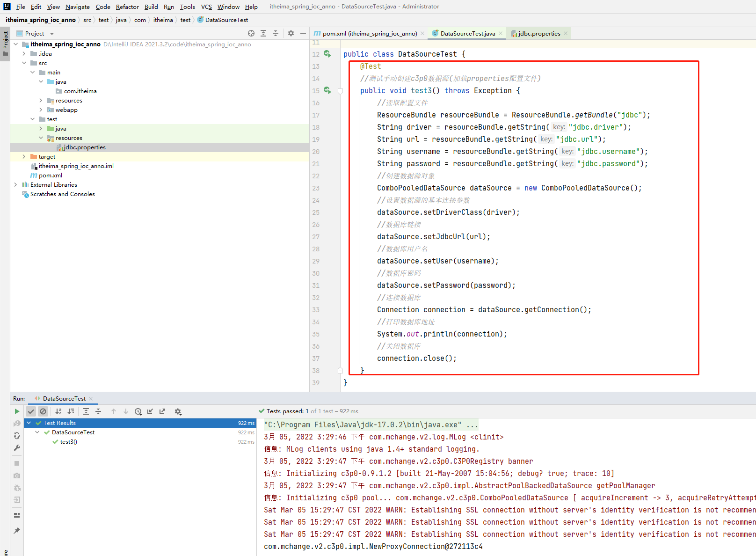Select itheima_spring_ioc_anno.iml file

pyautogui.click(x=160, y=166)
